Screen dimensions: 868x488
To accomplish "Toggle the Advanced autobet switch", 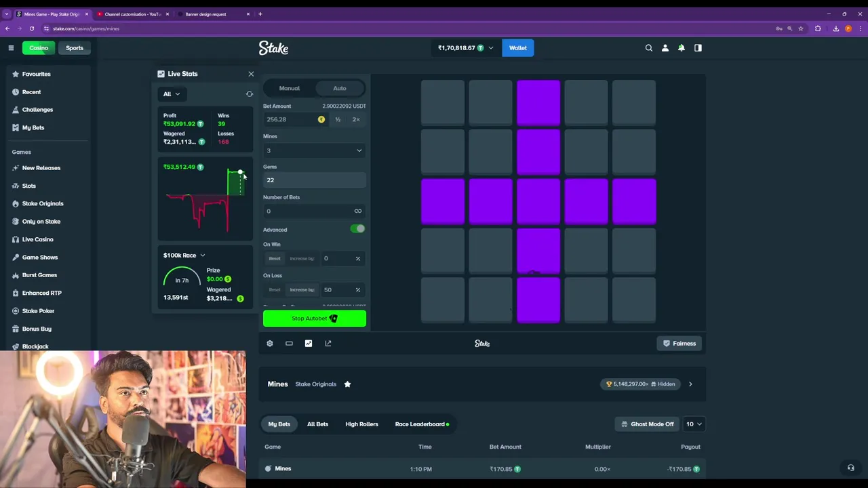I will tap(357, 229).
